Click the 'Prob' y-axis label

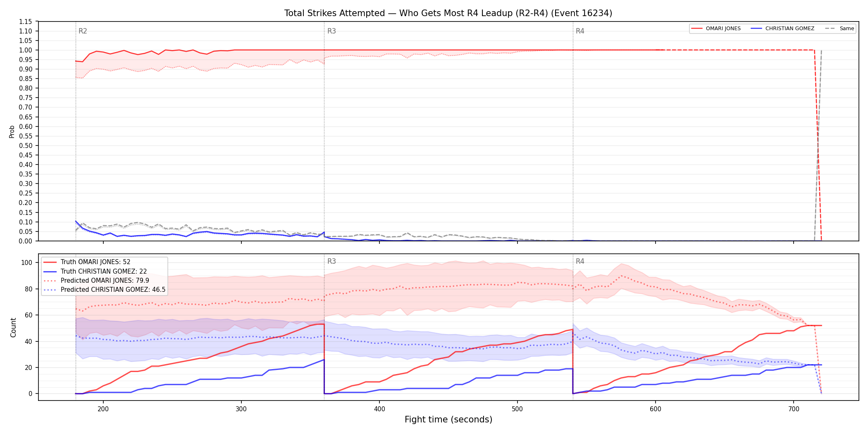(12, 131)
